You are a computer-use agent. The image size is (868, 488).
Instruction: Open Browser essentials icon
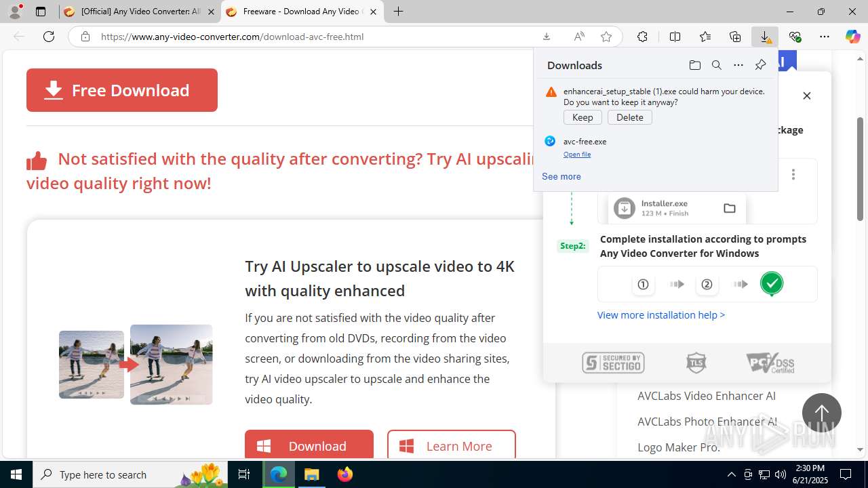pyautogui.click(x=795, y=37)
